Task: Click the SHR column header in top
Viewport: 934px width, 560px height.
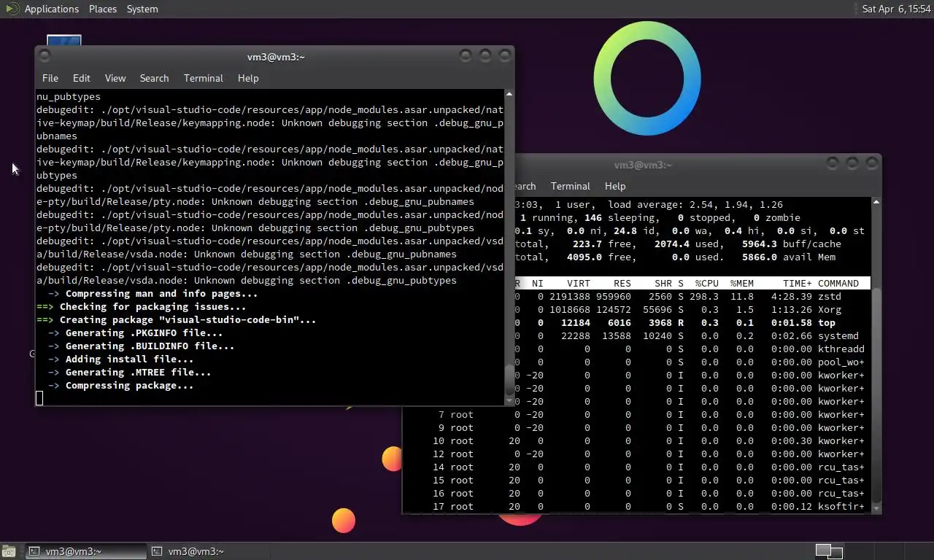Action: point(663,283)
